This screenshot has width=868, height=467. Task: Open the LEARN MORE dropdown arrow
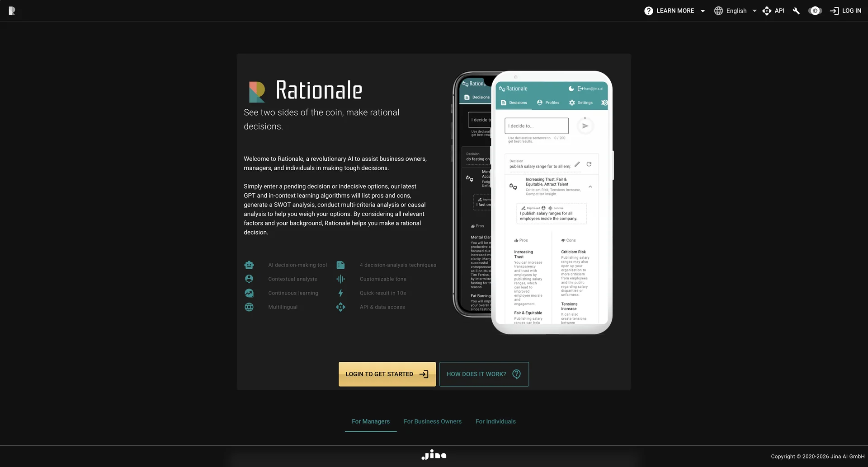click(x=703, y=11)
